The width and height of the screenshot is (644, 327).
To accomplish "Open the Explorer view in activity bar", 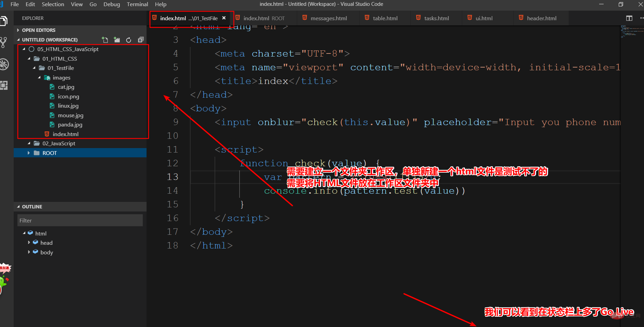I will point(4,21).
